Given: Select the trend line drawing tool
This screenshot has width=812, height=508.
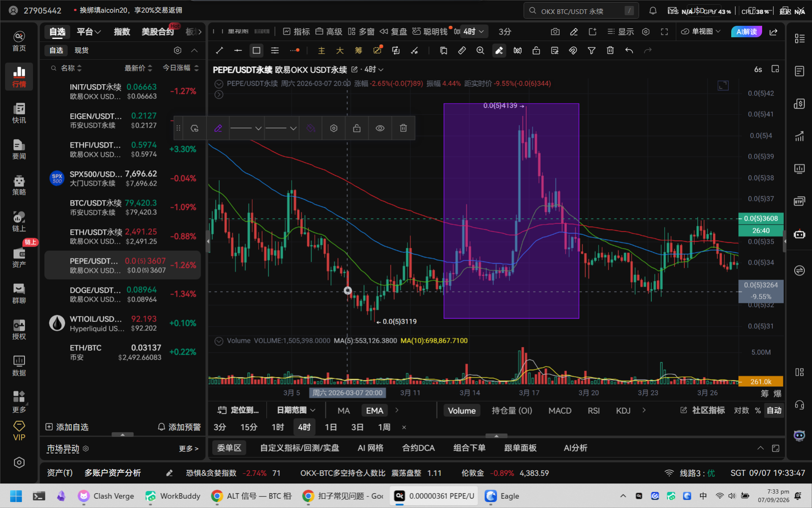Looking at the screenshot, I should pos(219,51).
